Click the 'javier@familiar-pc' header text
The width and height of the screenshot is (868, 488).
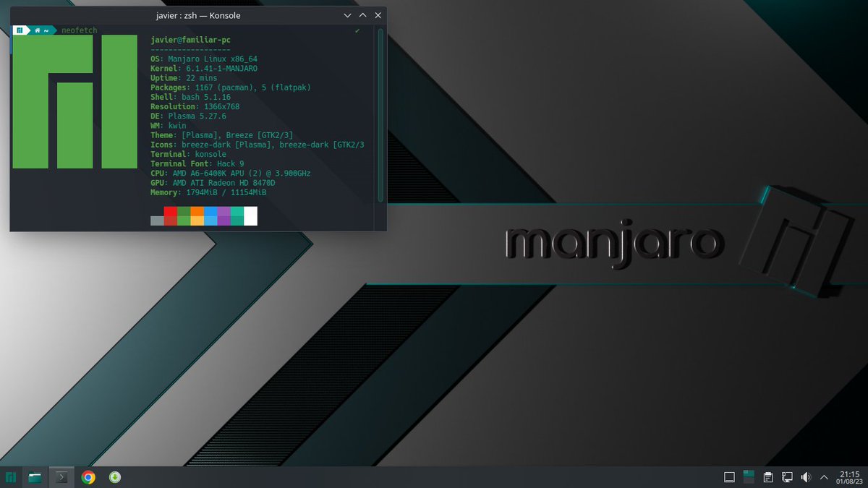click(191, 40)
